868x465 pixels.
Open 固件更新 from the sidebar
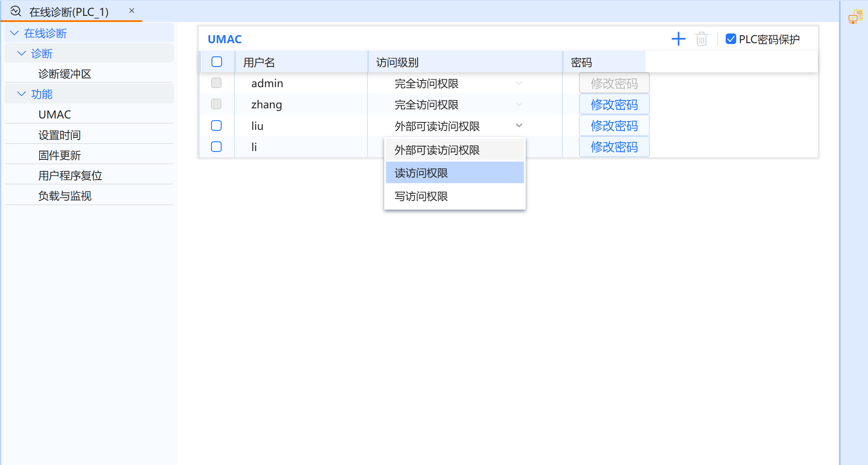coord(59,155)
